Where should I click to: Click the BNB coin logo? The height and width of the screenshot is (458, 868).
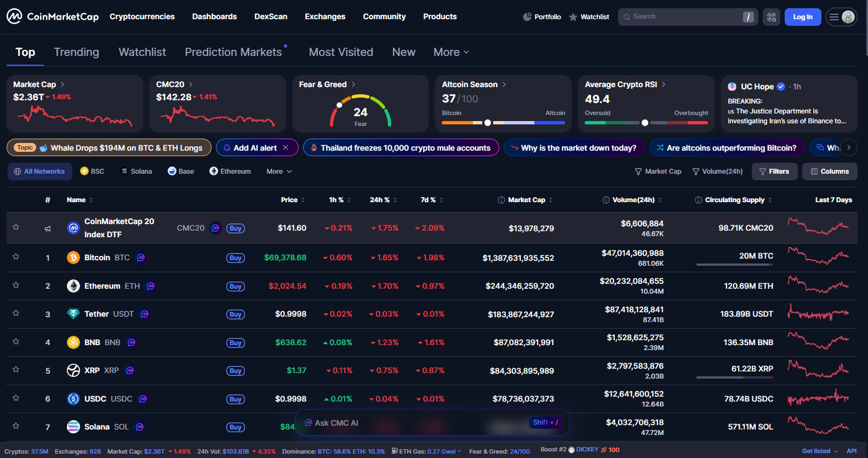[73, 342]
